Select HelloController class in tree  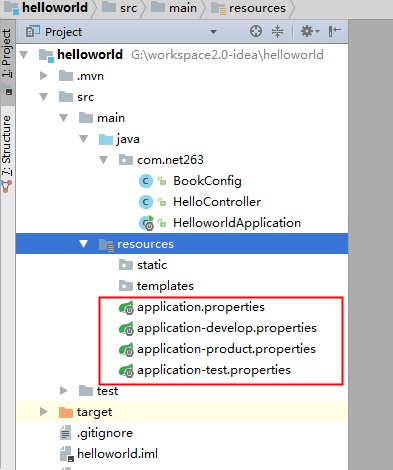click(217, 202)
